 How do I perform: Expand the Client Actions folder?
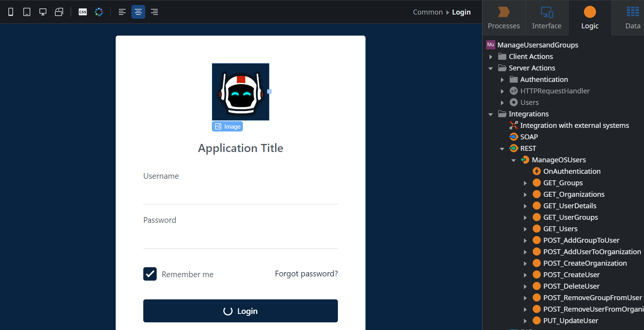point(491,57)
